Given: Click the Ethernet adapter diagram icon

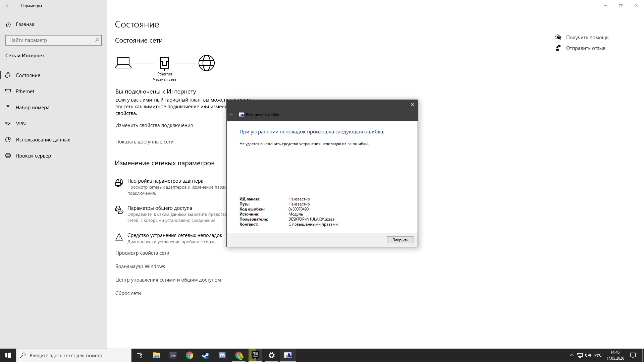Looking at the screenshot, I should tap(164, 63).
